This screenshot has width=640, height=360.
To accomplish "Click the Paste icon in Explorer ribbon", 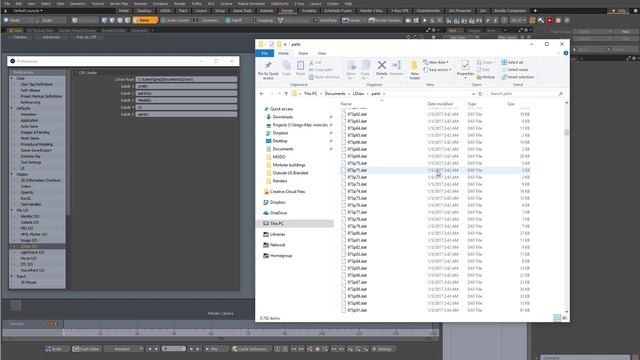I will point(300,66).
